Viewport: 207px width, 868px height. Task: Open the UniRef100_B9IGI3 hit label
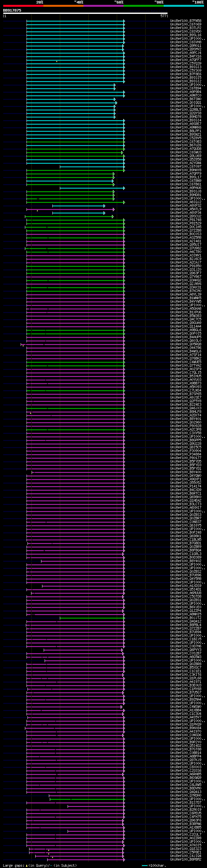point(186,67)
